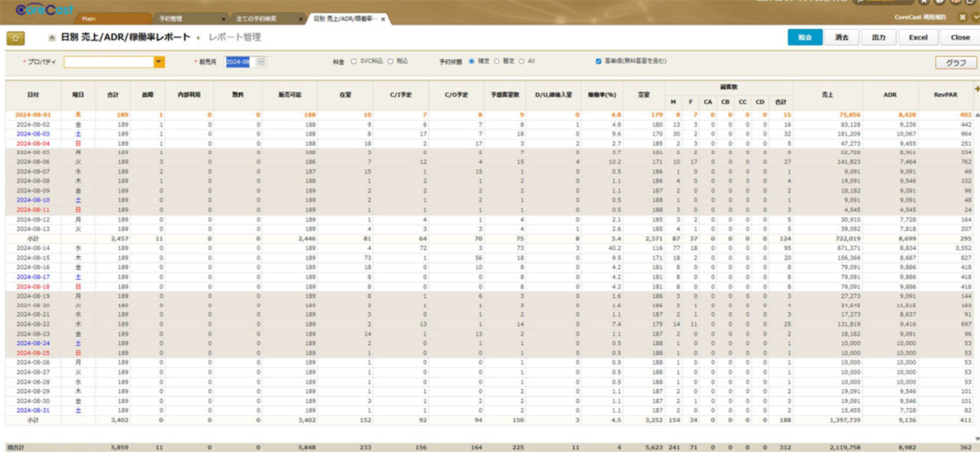Click the グラフ button
The image size is (980, 452).
tap(955, 62)
